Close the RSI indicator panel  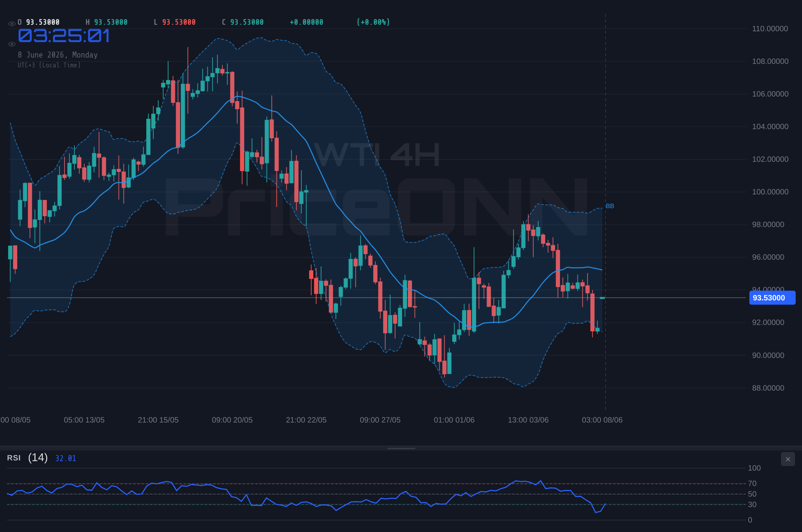coord(788,459)
